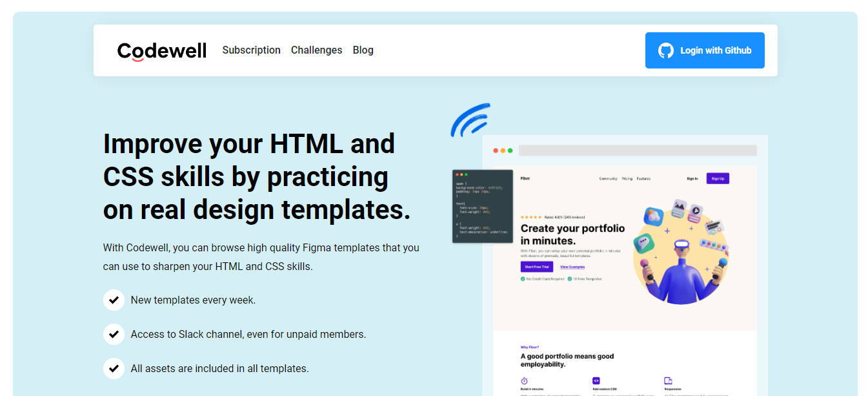Click the green chat bubble icon in illustration
868x396 pixels.
[x=645, y=244]
